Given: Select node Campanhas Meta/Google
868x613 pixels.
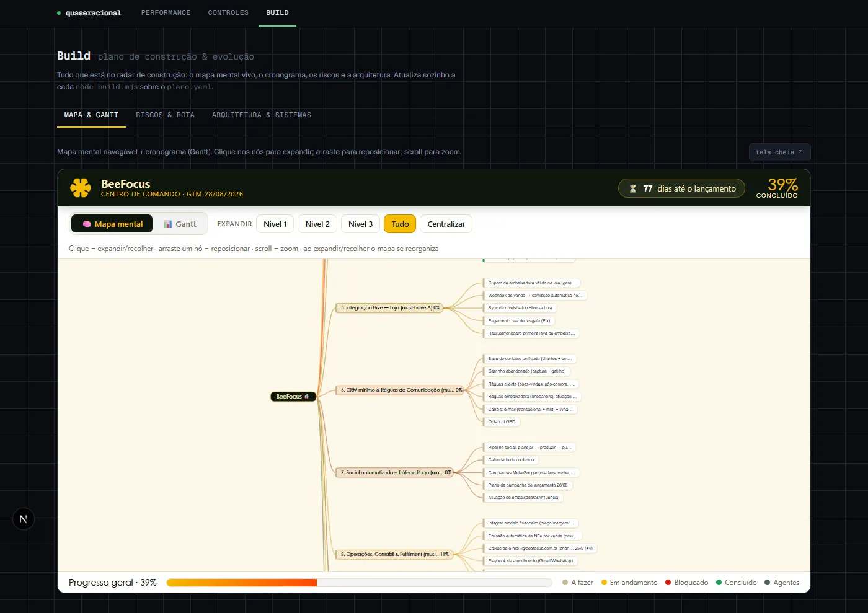Looking at the screenshot, I should point(531,473).
